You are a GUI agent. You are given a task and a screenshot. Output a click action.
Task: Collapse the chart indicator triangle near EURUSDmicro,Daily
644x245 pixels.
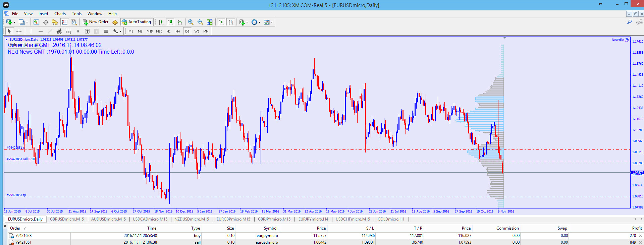[x=6, y=40]
